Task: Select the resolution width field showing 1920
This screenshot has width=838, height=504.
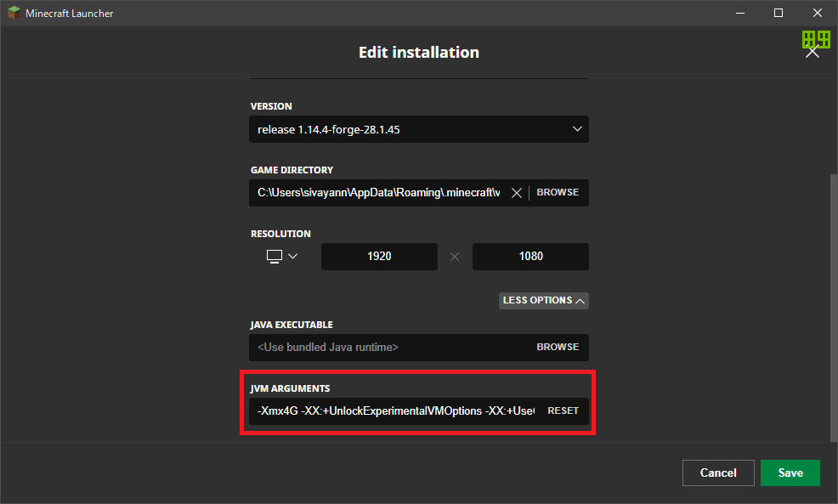Action: (x=379, y=257)
